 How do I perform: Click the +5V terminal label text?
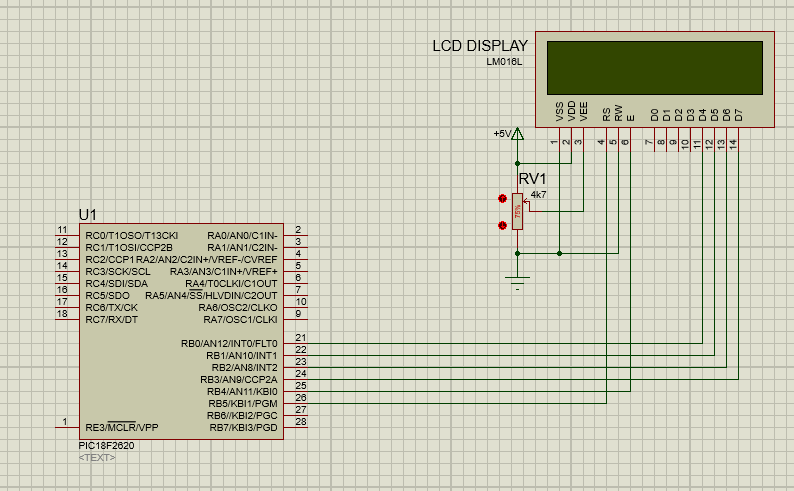pos(502,134)
